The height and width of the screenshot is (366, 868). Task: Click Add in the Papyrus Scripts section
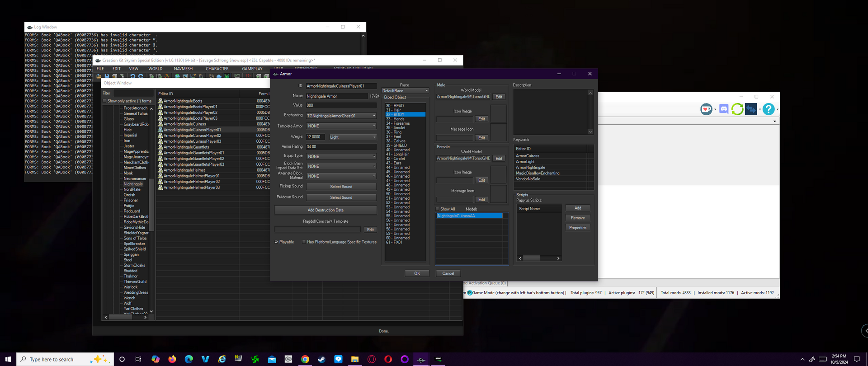[578, 208]
